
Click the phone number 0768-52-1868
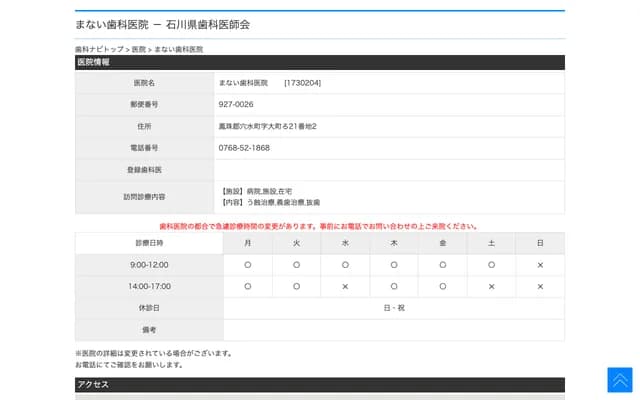244,148
